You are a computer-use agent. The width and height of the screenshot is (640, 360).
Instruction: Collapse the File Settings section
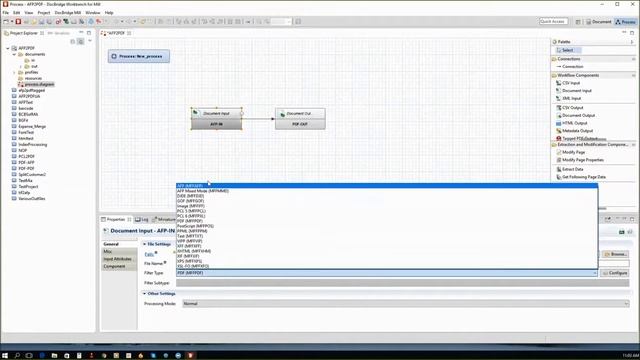pos(144,244)
